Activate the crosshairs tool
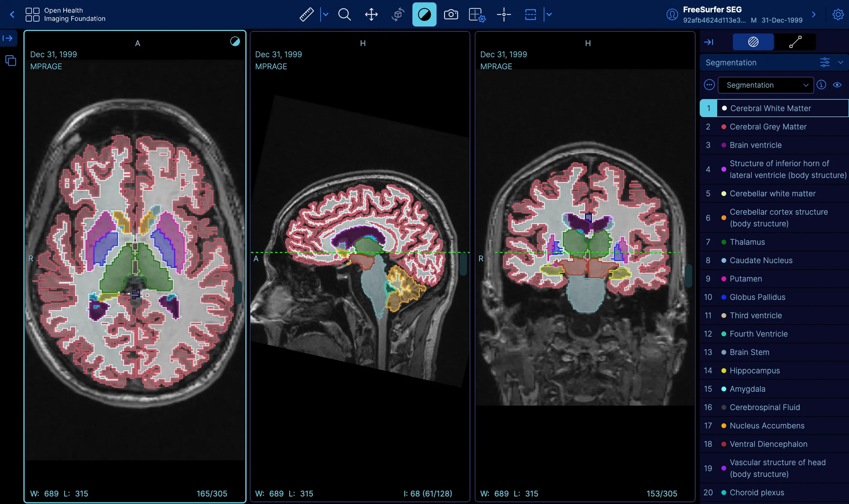This screenshot has height=504, width=849. [504, 14]
